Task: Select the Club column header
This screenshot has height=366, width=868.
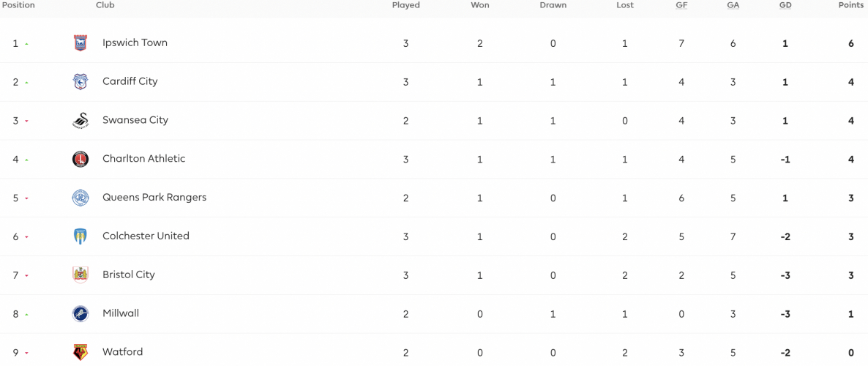Action: click(x=105, y=6)
